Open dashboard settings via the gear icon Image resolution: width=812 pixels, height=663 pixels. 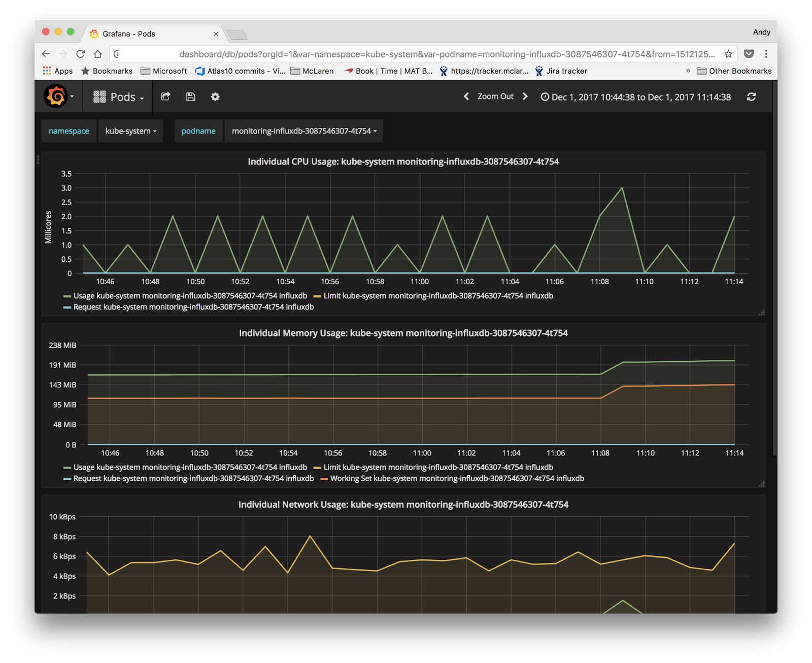coord(215,97)
